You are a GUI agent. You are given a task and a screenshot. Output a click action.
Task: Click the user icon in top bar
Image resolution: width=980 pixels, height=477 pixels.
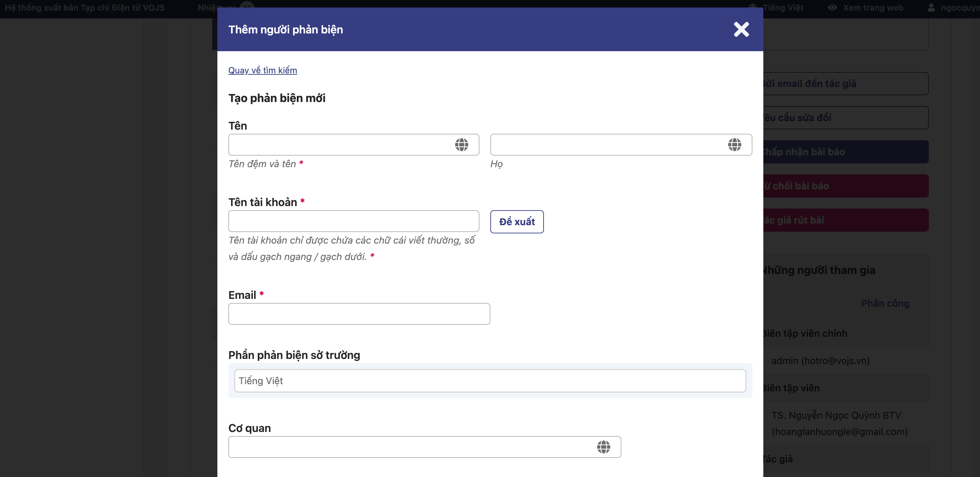tap(931, 8)
